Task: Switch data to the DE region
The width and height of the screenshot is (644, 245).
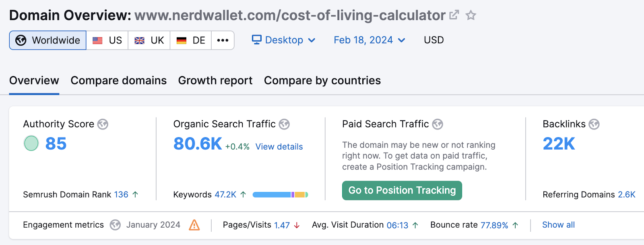Action: (x=191, y=40)
